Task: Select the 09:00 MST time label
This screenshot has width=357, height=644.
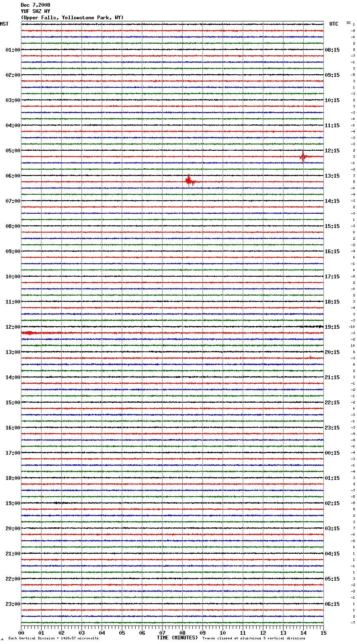Action: click(13, 251)
